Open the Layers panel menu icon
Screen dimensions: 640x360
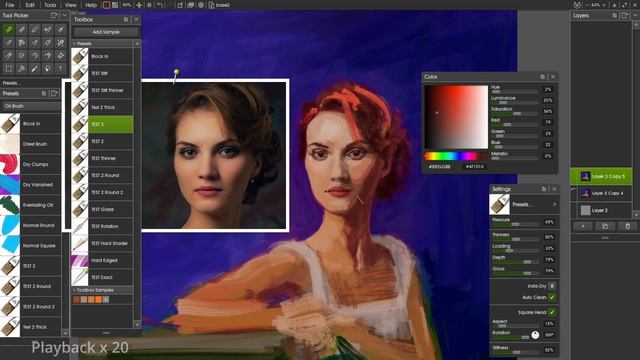pos(614,16)
